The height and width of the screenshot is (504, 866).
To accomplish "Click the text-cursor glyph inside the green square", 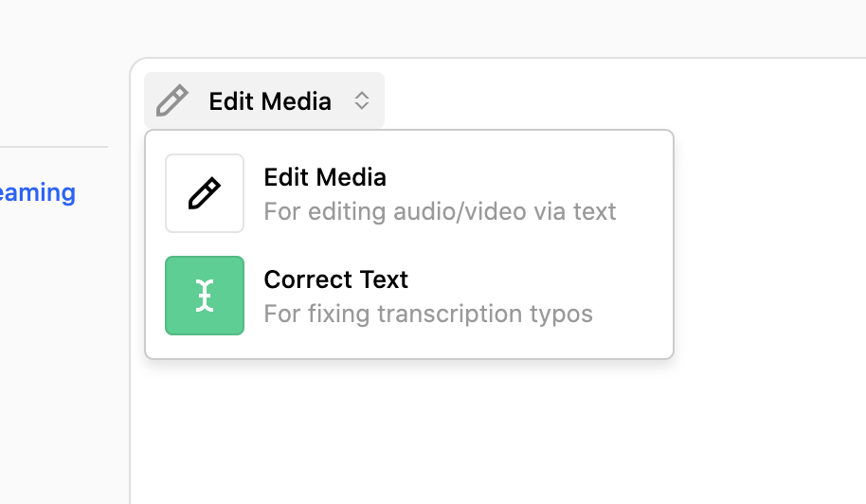I will click(205, 296).
